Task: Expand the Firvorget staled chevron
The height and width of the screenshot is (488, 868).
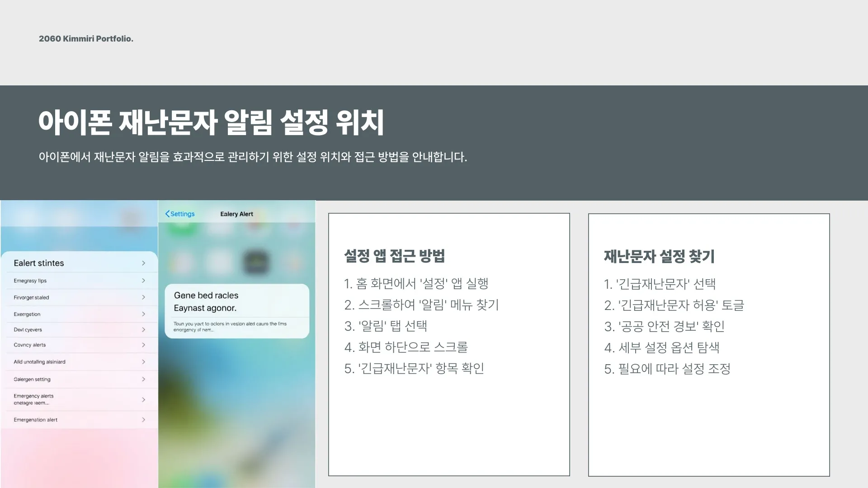Action: pos(143,297)
